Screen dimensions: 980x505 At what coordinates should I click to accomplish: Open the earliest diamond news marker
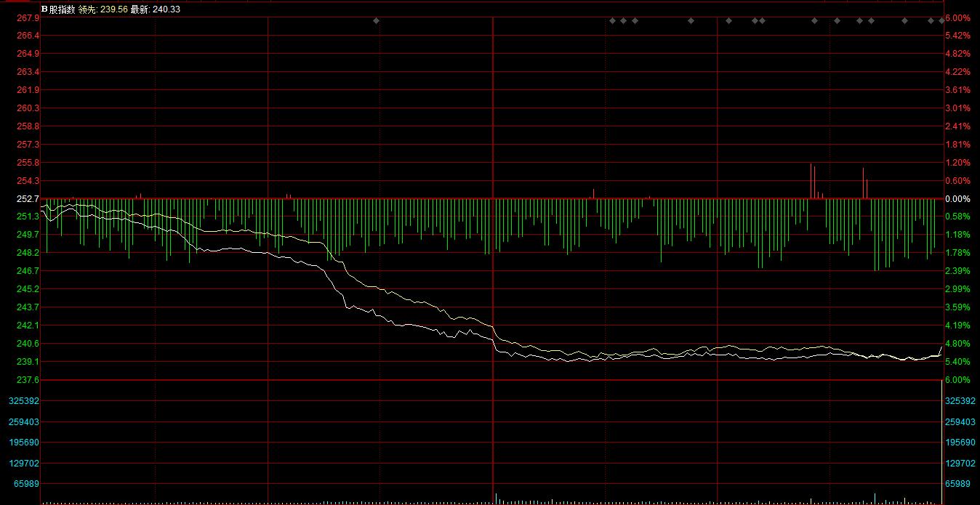[x=376, y=20]
